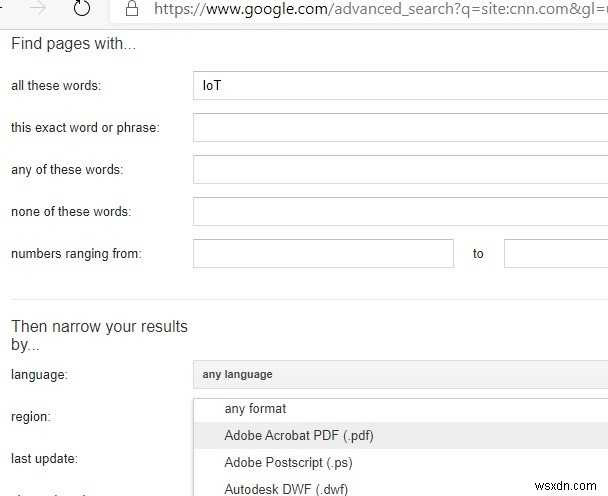Viewport: 608px width, 496px height.
Task: Select 'any format' from the file type list
Action: (x=401, y=409)
